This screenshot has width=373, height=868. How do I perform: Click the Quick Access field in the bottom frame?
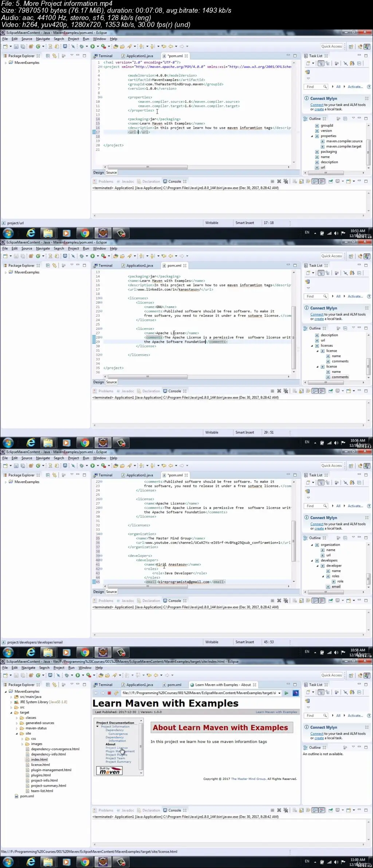[331, 675]
